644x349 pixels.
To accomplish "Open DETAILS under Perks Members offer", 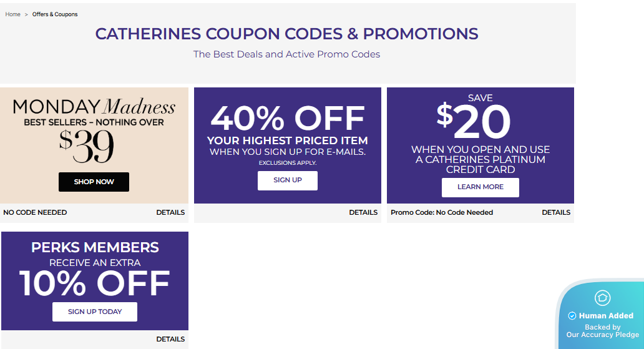I will tap(170, 339).
